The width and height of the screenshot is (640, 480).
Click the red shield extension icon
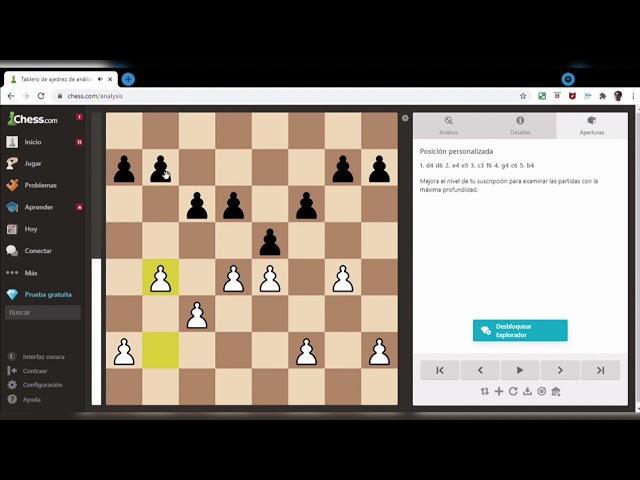tap(572, 96)
